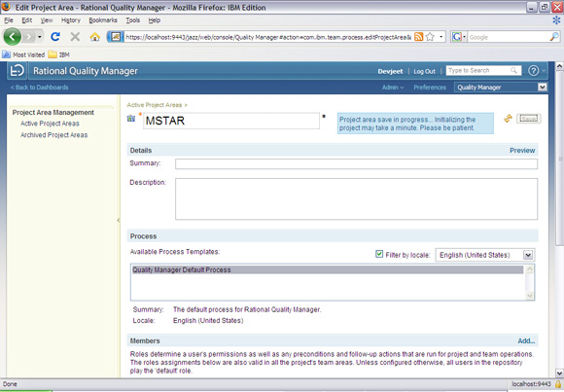Screen dimensions: 564x392
Task: Open the Bookmarks menu
Action: tap(103, 20)
